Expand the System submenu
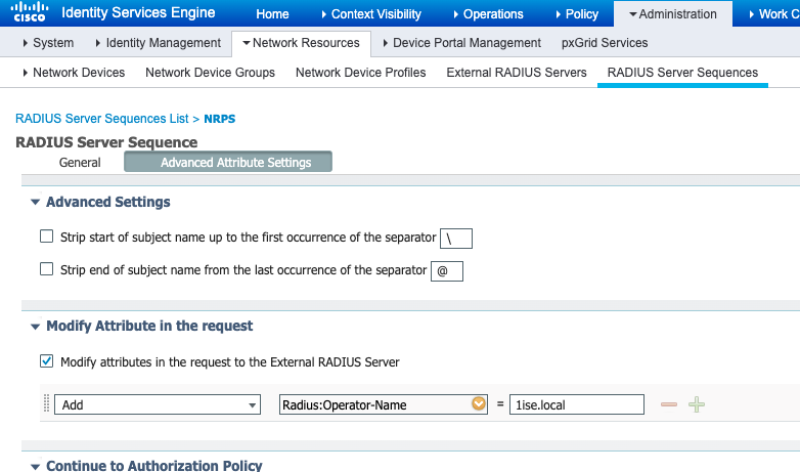 pyautogui.click(x=48, y=43)
